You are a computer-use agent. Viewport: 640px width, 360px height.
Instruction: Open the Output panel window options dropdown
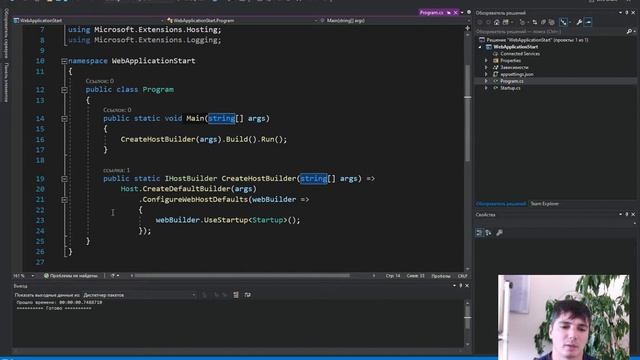click(454, 286)
